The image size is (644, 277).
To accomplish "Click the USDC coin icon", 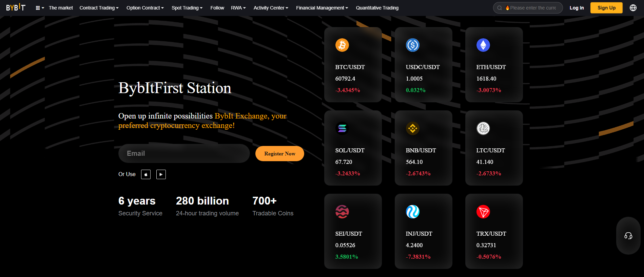I will pos(413,45).
